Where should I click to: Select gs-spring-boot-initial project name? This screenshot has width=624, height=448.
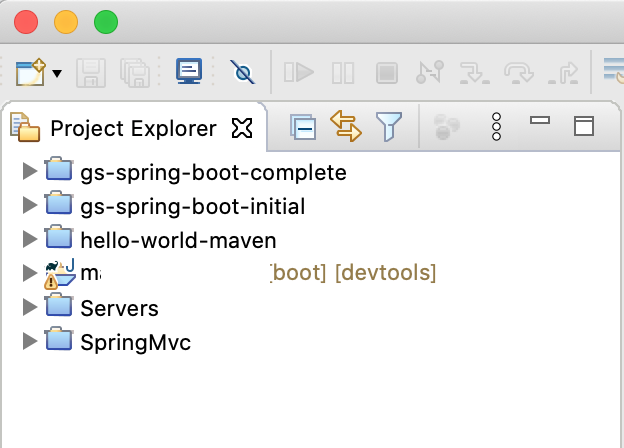(193, 207)
